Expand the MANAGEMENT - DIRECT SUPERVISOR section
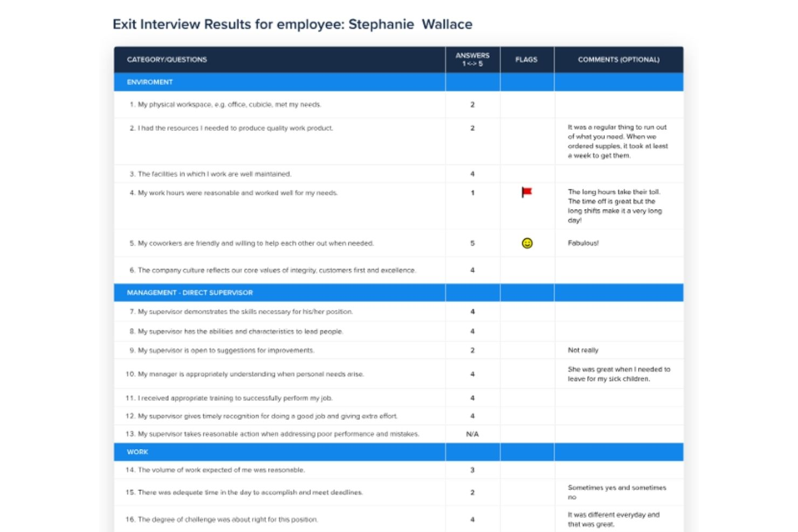Screen dimensions: 798x532 [x=189, y=292]
